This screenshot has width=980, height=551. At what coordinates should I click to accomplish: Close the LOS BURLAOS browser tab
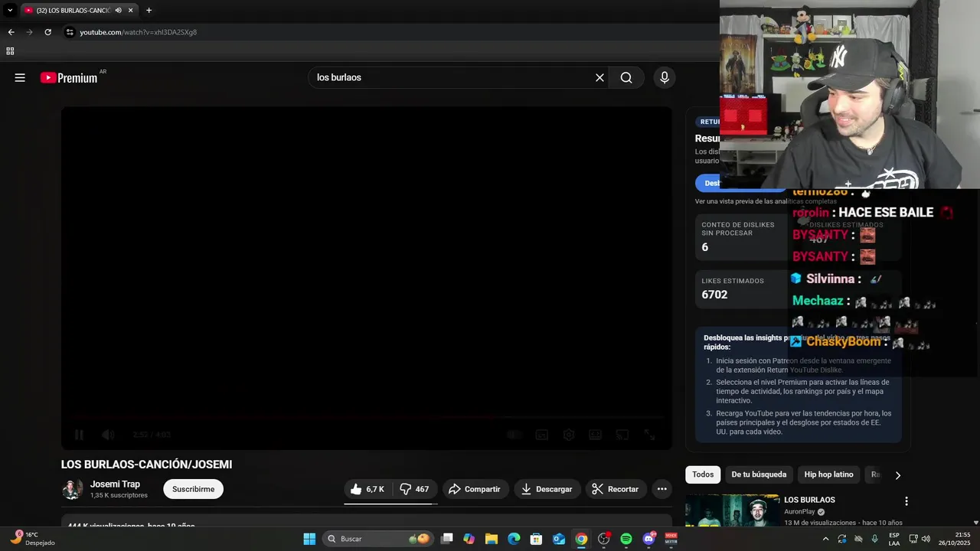click(130, 10)
